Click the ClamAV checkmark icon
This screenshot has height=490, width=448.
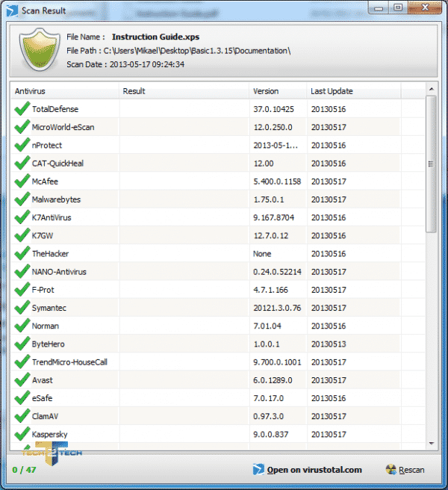click(22, 416)
